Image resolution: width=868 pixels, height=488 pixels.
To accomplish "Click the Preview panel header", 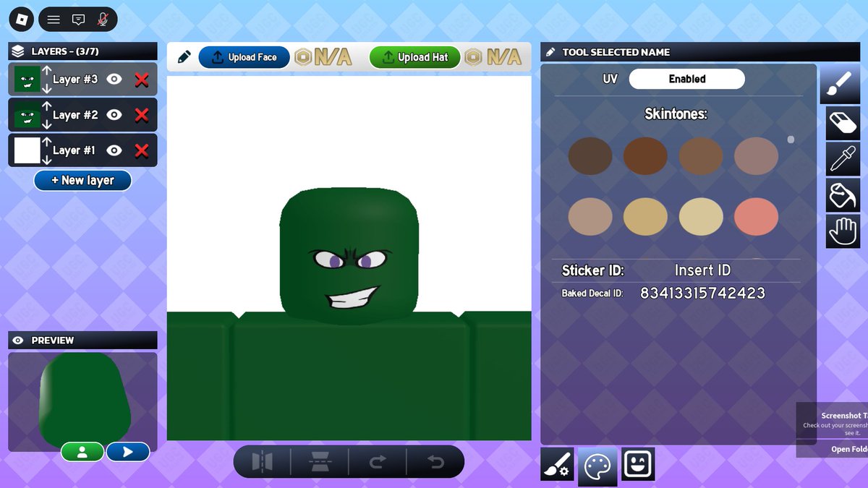I will (x=82, y=340).
